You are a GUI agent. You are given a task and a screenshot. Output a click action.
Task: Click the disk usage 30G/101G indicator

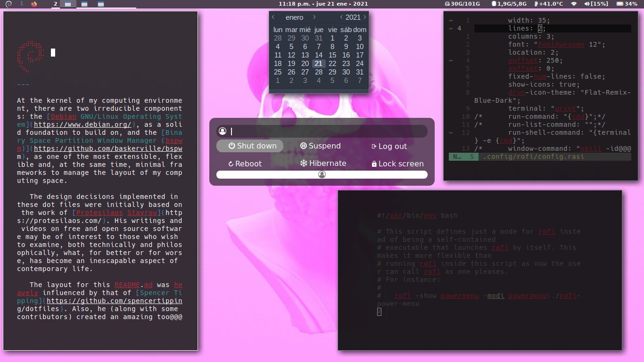pyautogui.click(x=460, y=4)
